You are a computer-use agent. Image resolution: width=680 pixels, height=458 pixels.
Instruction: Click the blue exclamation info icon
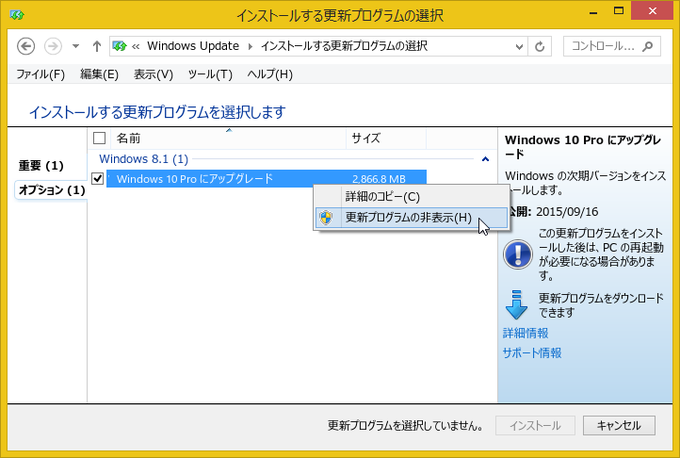pyautogui.click(x=518, y=255)
